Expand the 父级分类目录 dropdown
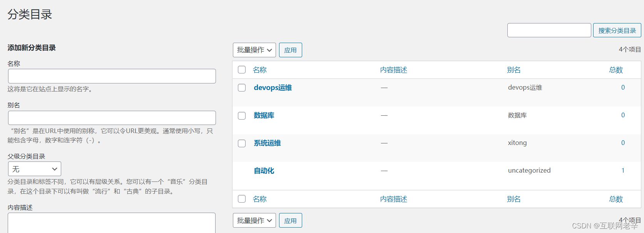644x233 pixels. click(x=35, y=169)
